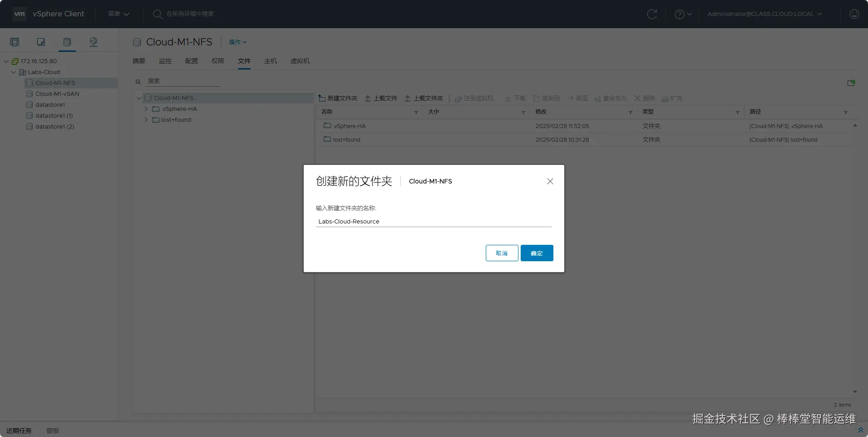This screenshot has height=437, width=868.
Task: Click the smiley feedback icon
Action: (854, 14)
